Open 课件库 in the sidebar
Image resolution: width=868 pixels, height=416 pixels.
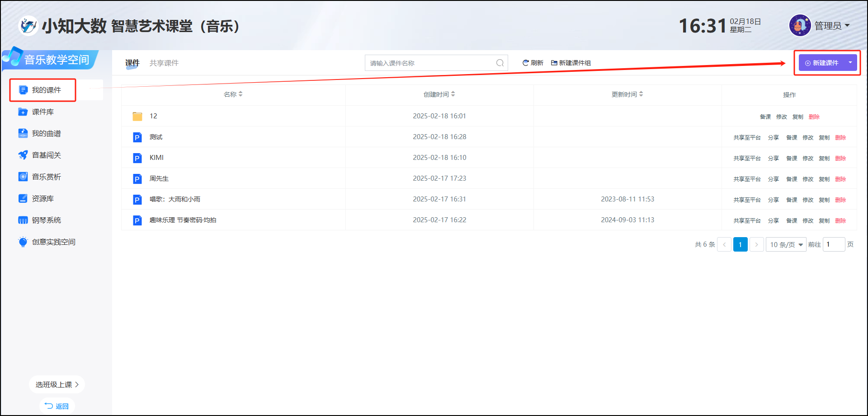(x=36, y=112)
